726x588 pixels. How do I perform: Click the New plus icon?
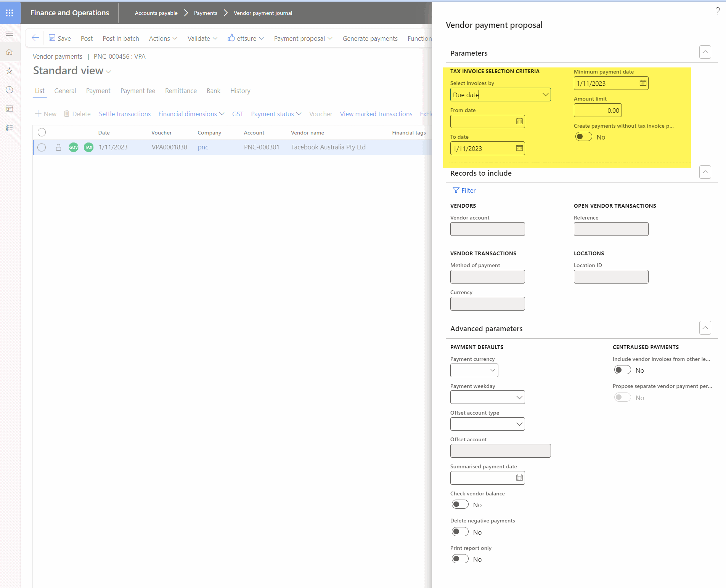pos(38,114)
